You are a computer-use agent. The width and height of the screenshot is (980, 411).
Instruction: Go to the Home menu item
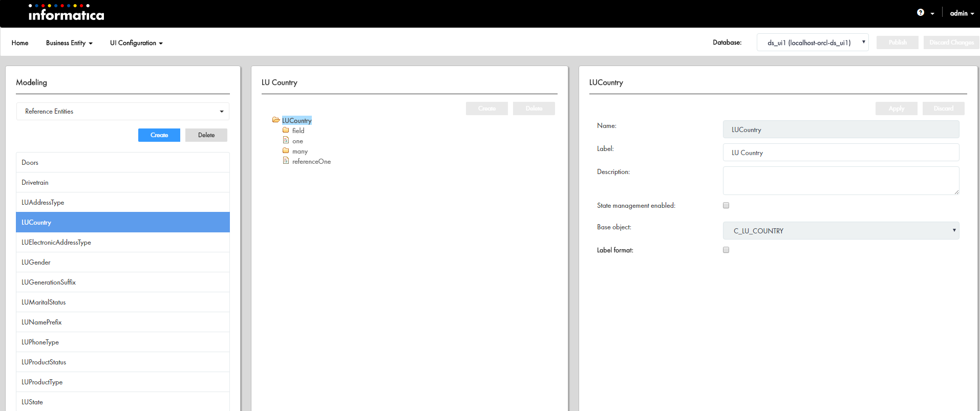20,43
